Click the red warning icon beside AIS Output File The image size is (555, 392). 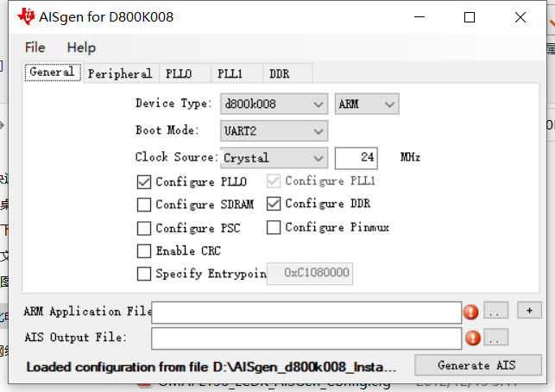473,338
